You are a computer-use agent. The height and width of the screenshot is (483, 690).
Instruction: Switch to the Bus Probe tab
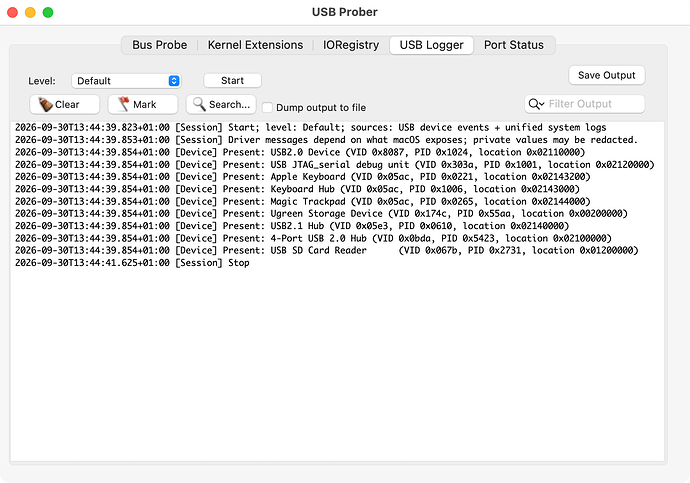click(159, 45)
